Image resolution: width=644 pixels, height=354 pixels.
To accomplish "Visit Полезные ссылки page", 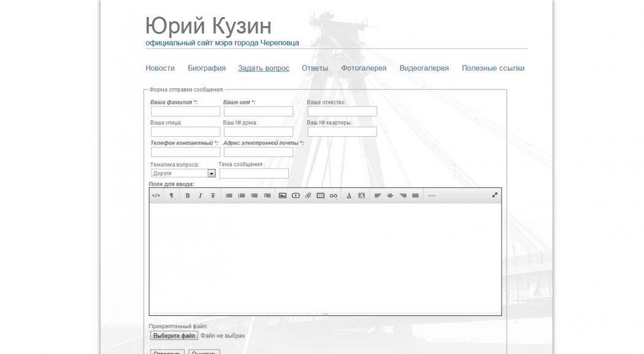I will [x=493, y=68].
